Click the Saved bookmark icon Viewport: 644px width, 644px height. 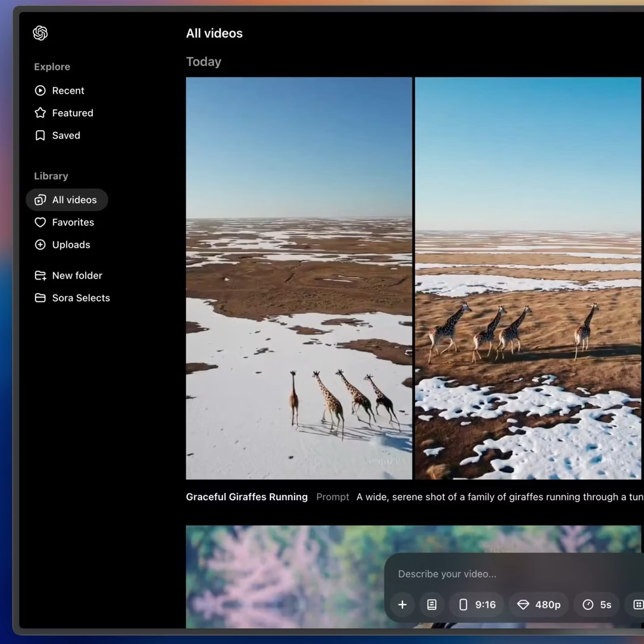40,136
